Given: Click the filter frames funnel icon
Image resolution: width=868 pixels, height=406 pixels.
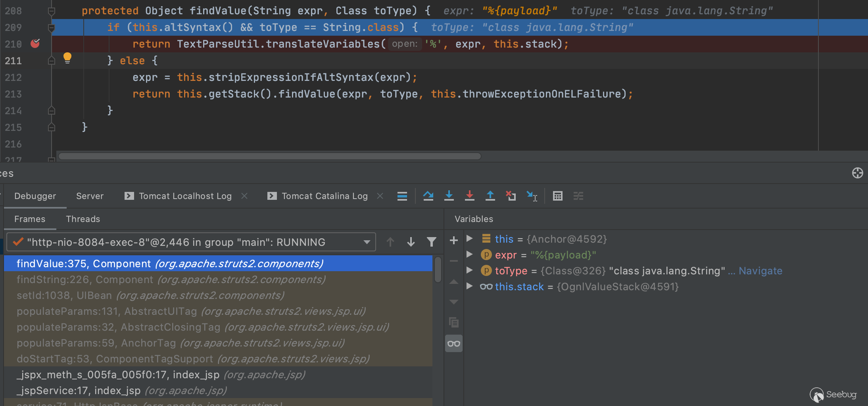Looking at the screenshot, I should point(431,242).
